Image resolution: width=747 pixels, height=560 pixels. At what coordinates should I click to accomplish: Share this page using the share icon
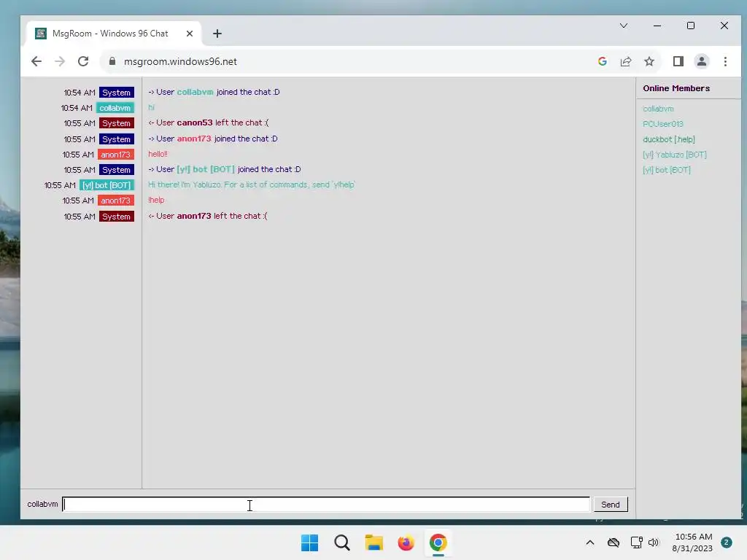tap(625, 61)
